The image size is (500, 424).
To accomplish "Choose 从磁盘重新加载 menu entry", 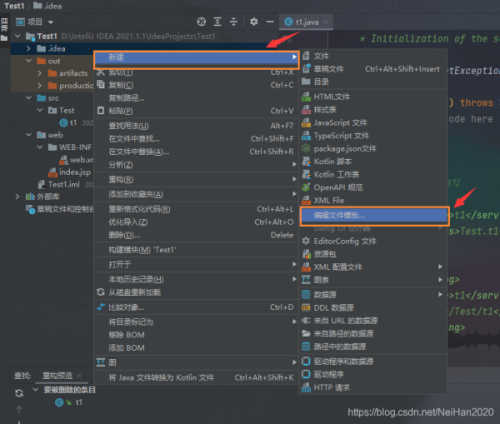I will [196, 292].
